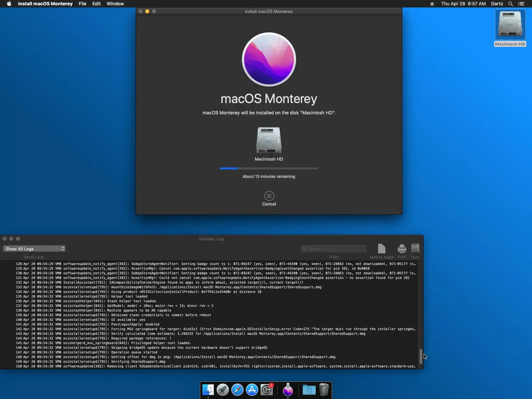The width and height of the screenshot is (532, 399).
Task: Select the Macintosh HD disk in the installer
Action: coord(269,144)
